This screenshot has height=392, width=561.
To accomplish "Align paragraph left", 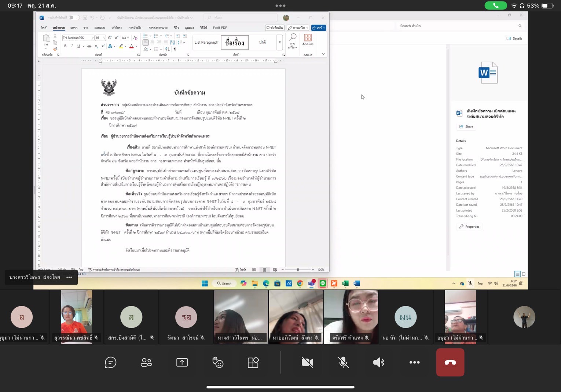I will (x=146, y=43).
